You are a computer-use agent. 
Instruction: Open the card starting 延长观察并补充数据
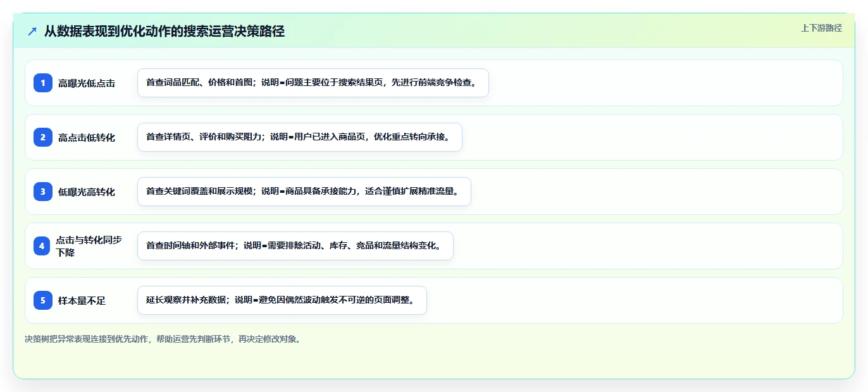point(282,300)
